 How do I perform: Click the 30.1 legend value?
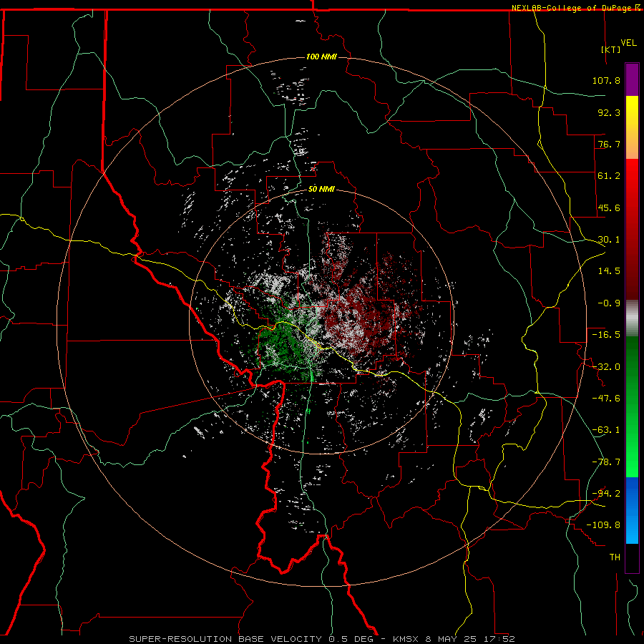pos(609,240)
